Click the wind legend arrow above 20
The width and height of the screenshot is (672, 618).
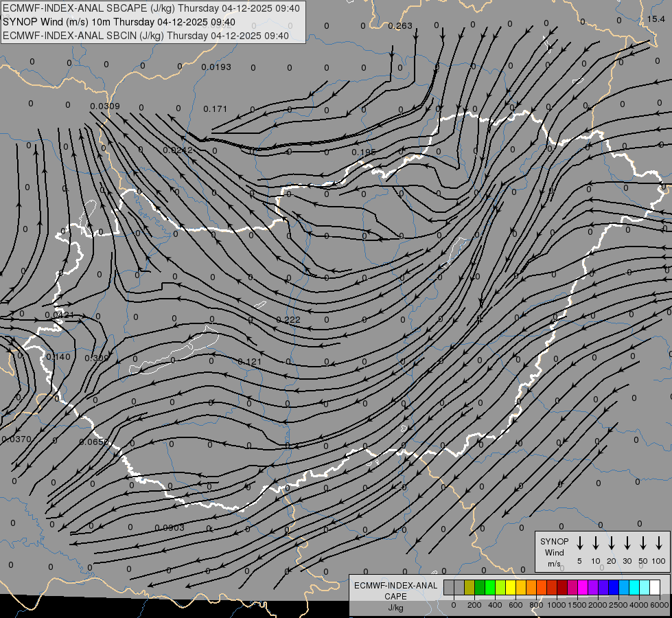(612, 542)
